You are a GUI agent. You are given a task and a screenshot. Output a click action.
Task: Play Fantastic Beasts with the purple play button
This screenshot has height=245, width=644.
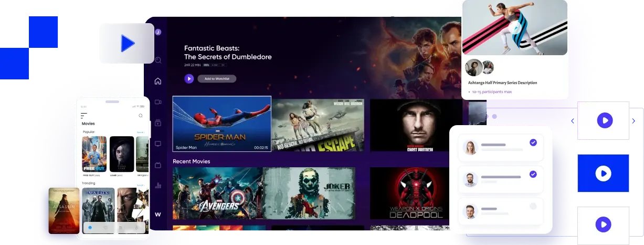pos(189,78)
